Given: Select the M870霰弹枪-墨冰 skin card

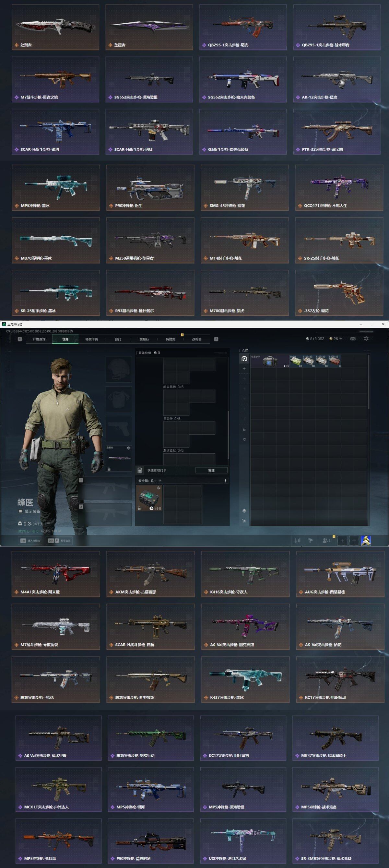Looking at the screenshot, I should pyautogui.click(x=56, y=240).
